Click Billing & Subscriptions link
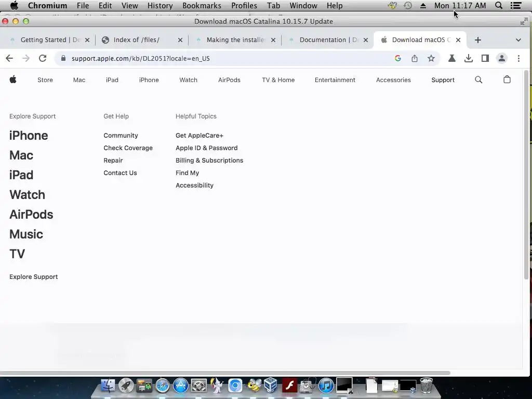 [209, 160]
